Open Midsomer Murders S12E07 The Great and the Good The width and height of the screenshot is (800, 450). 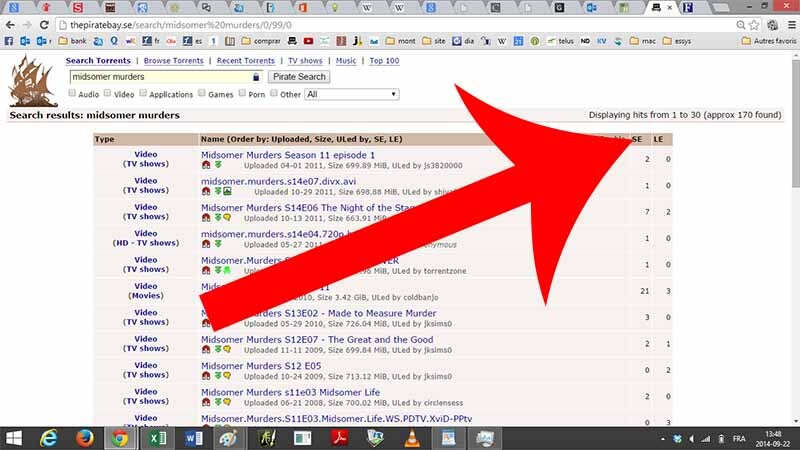pyautogui.click(x=317, y=339)
